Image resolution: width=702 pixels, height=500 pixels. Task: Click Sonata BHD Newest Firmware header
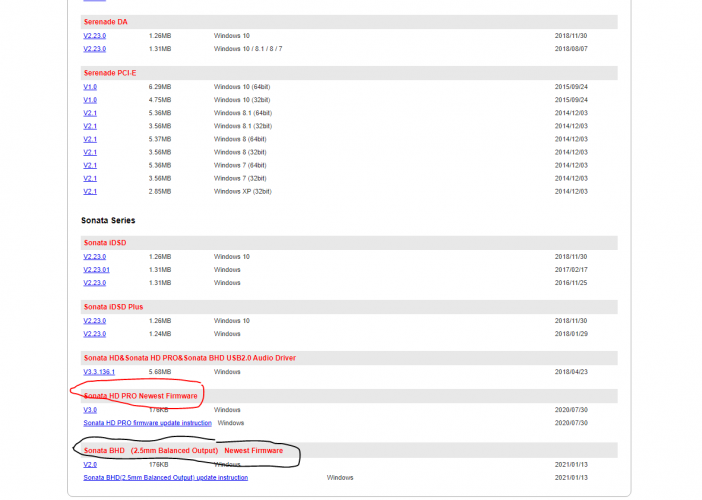click(349, 450)
